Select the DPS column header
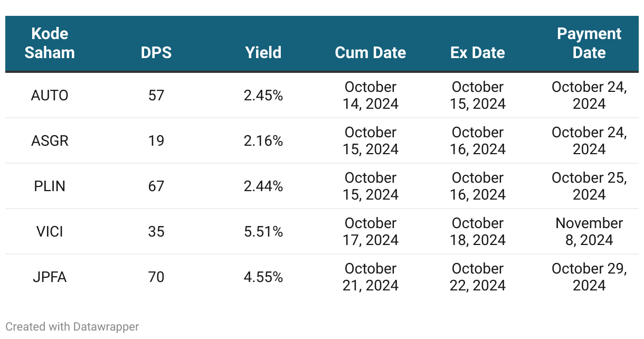This screenshot has width=644, height=339. coord(156,53)
